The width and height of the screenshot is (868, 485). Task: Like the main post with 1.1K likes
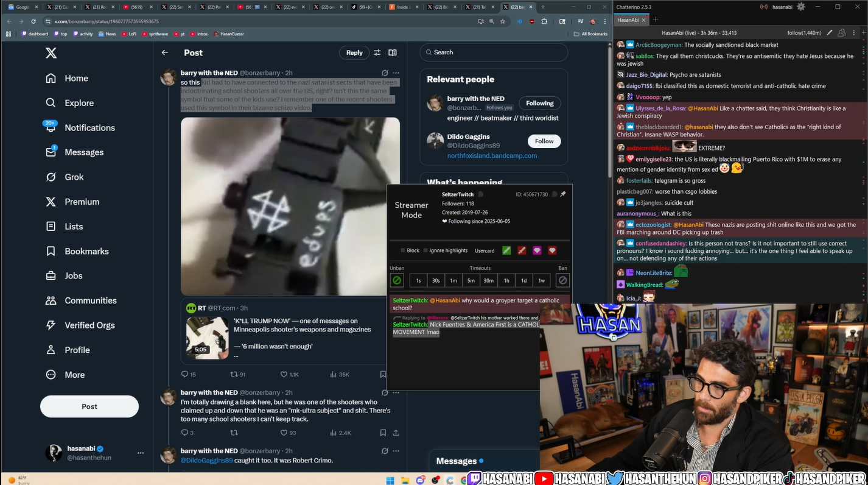click(289, 374)
